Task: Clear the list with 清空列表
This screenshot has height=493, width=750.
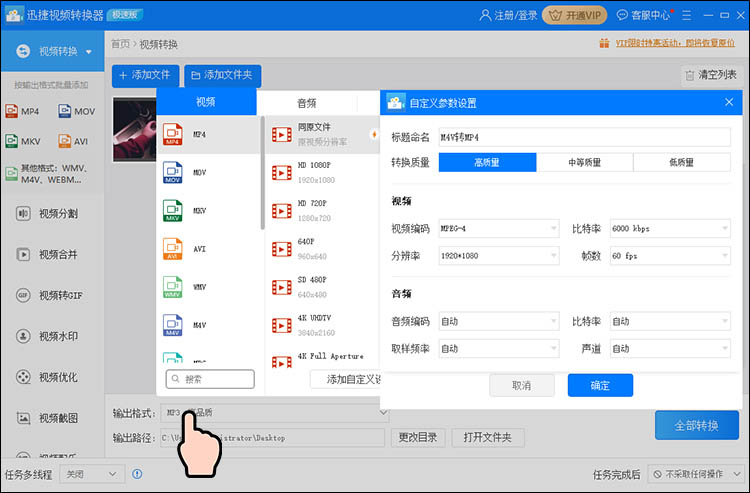Action: point(711,75)
